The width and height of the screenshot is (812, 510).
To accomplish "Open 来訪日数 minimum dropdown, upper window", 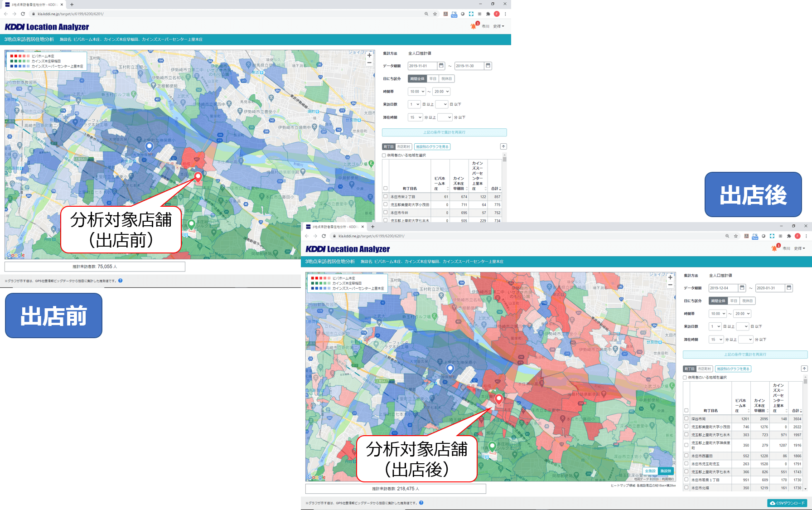I will click(x=415, y=104).
